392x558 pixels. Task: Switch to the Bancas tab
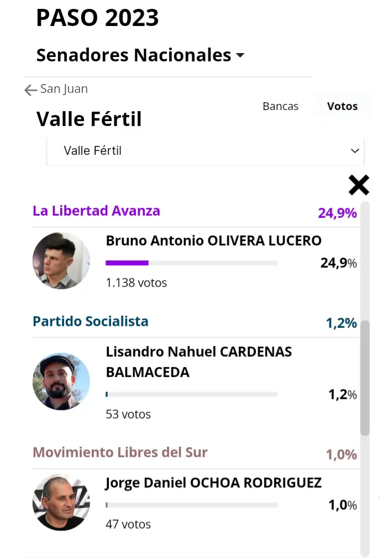pyautogui.click(x=280, y=106)
